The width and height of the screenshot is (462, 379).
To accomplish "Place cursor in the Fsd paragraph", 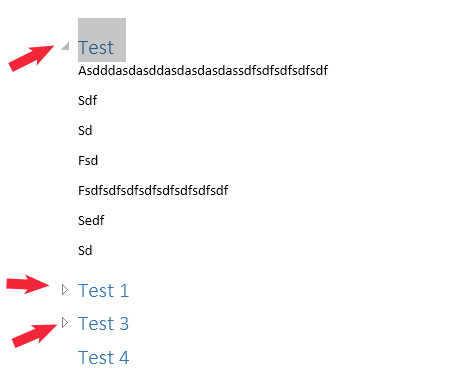I will click(x=88, y=160).
